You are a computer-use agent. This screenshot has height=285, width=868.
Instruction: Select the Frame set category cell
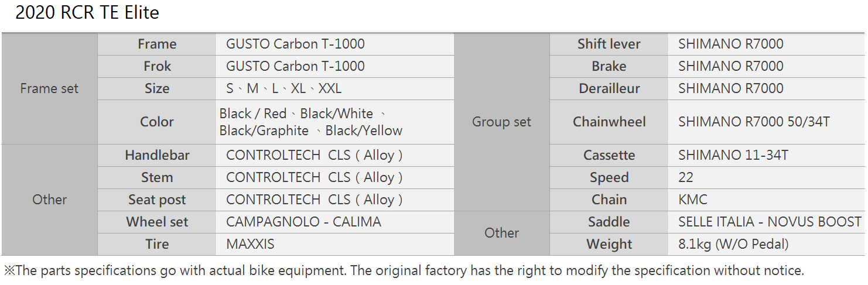tap(49, 88)
